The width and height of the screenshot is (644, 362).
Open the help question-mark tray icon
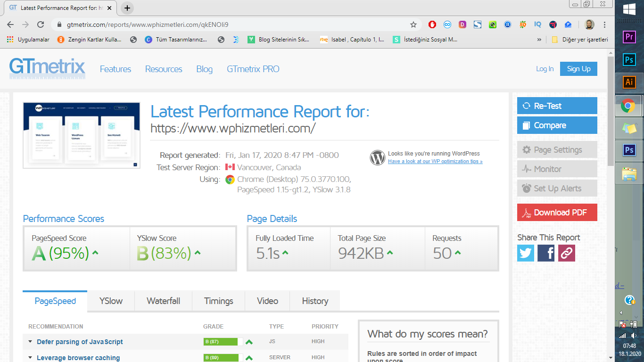[629, 300]
